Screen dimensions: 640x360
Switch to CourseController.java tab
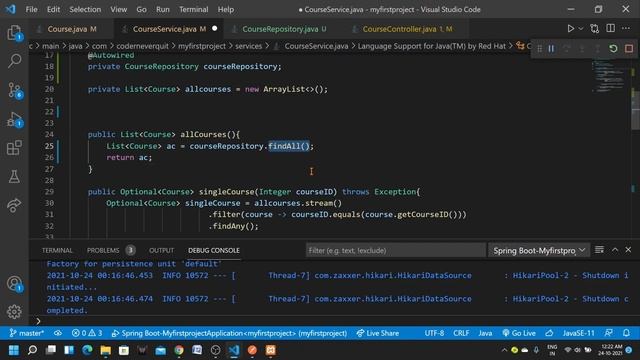[x=407, y=29]
